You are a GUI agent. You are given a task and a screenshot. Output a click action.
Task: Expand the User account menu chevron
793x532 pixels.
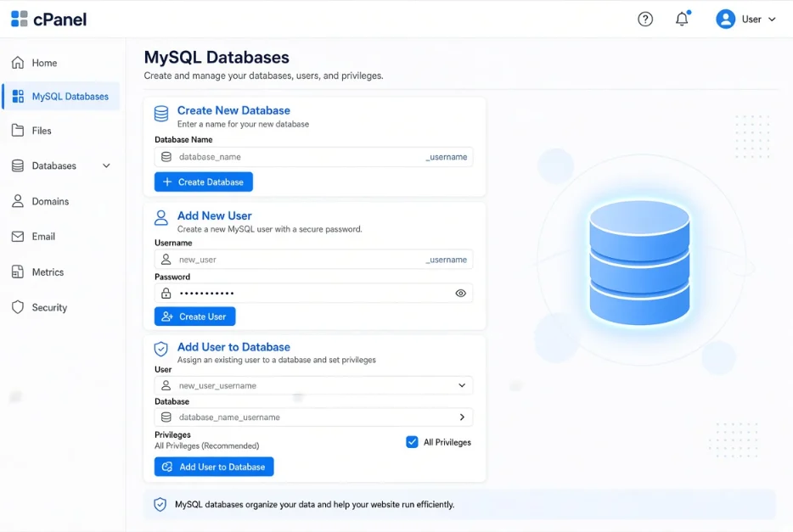[x=772, y=20]
